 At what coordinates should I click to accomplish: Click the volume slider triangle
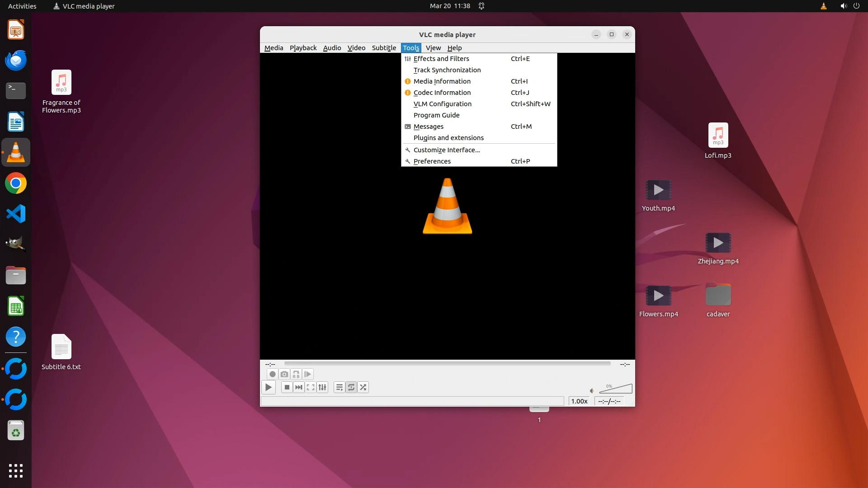(x=616, y=389)
